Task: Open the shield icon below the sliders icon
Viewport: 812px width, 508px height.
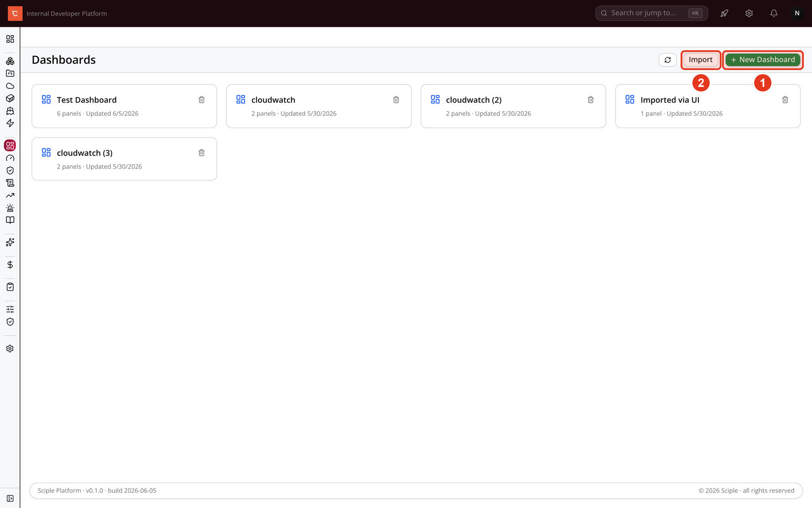Action: (x=10, y=322)
